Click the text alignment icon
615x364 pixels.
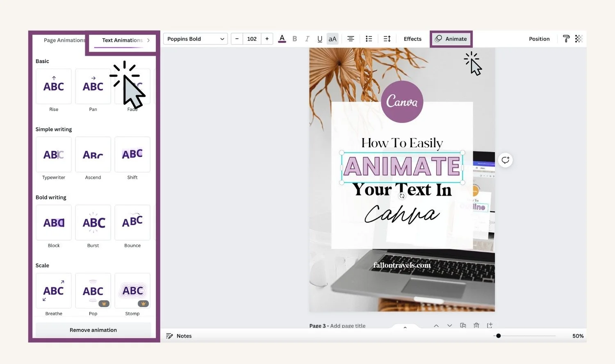pyautogui.click(x=351, y=39)
